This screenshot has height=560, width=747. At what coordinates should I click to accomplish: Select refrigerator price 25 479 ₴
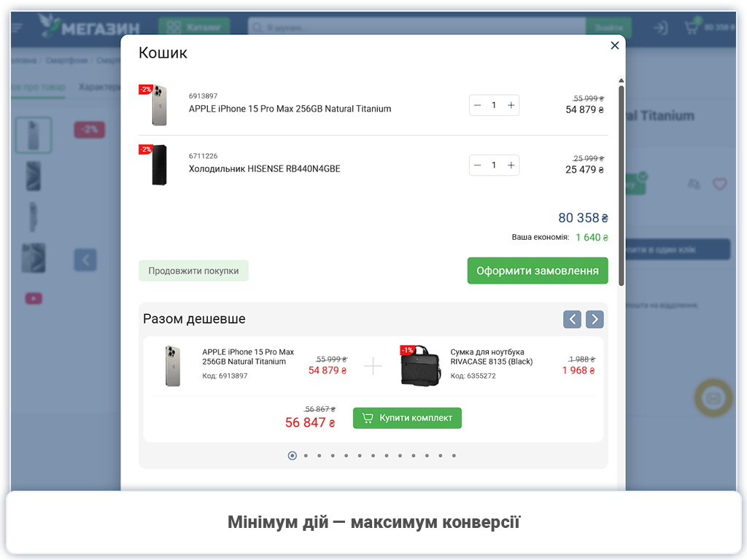click(584, 170)
